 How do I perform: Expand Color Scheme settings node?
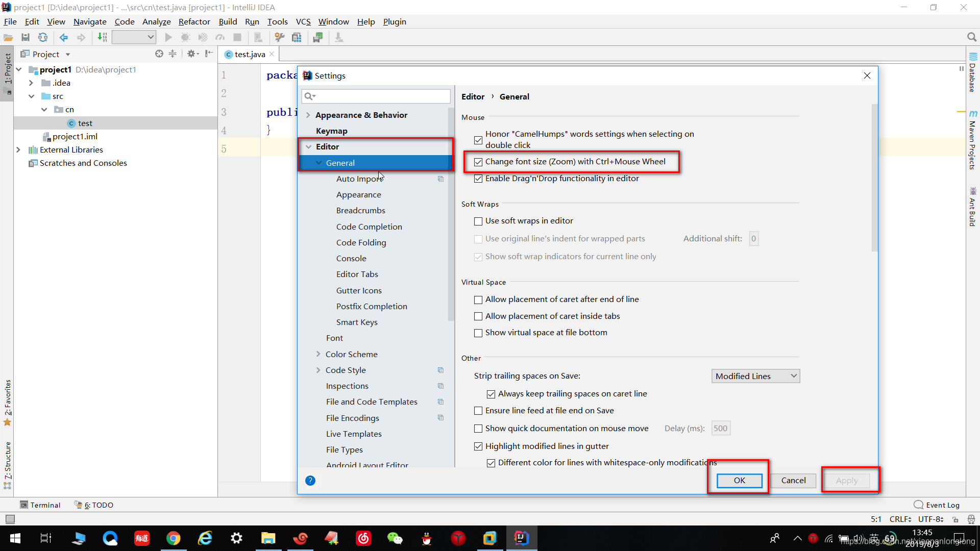pyautogui.click(x=318, y=354)
